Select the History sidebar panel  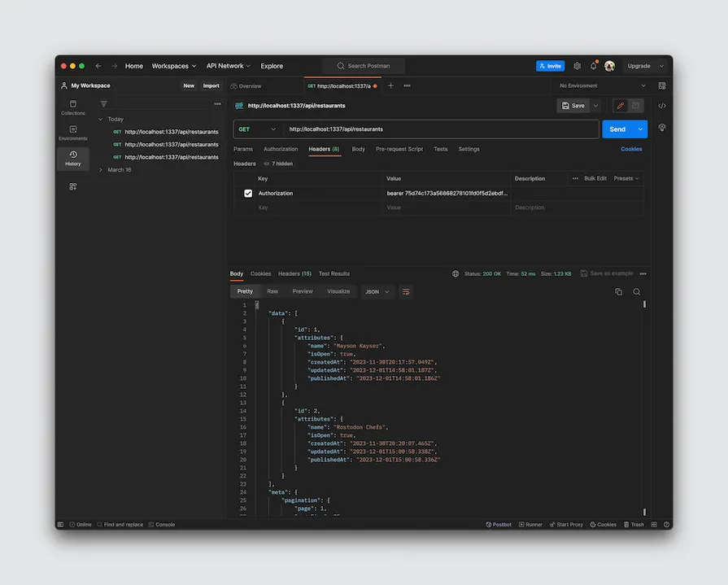(72, 157)
